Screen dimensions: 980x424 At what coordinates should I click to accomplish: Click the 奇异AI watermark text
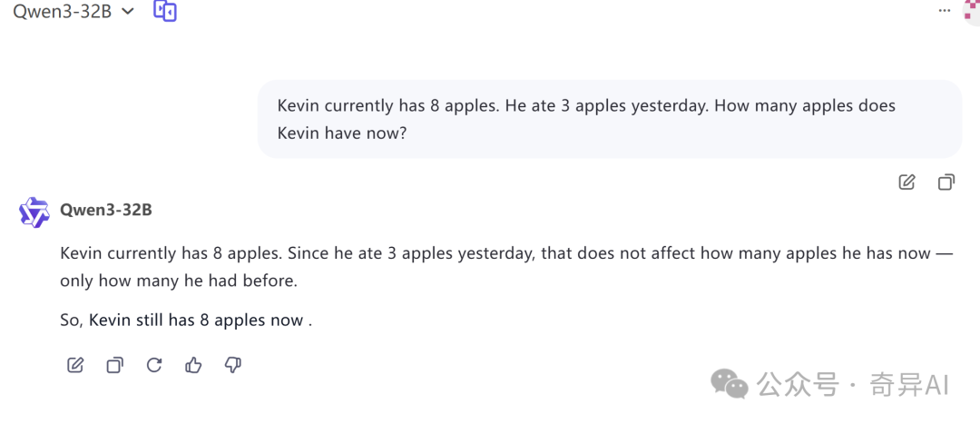point(909,384)
